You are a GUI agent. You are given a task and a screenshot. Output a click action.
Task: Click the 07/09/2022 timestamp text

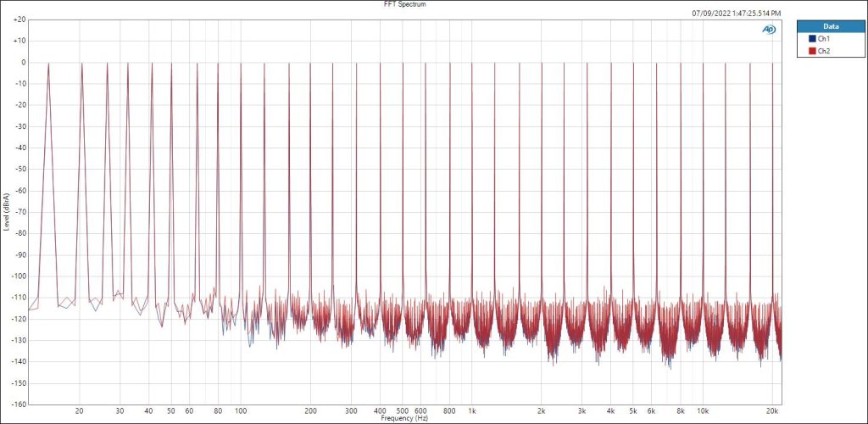point(736,14)
